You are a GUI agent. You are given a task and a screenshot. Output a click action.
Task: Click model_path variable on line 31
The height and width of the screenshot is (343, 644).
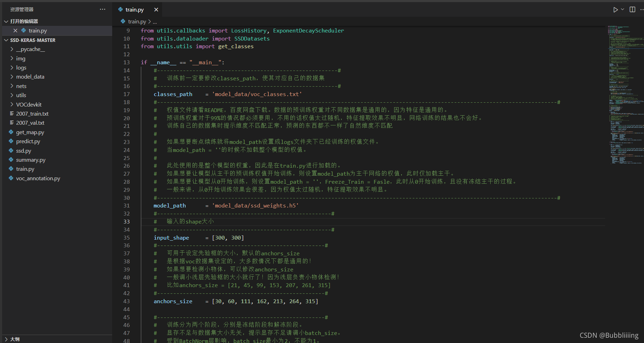click(170, 206)
